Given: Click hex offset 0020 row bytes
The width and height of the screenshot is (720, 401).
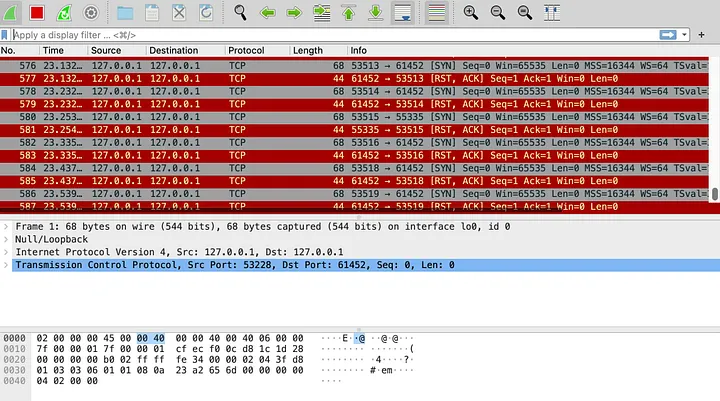Looking at the screenshot, I should [170, 360].
